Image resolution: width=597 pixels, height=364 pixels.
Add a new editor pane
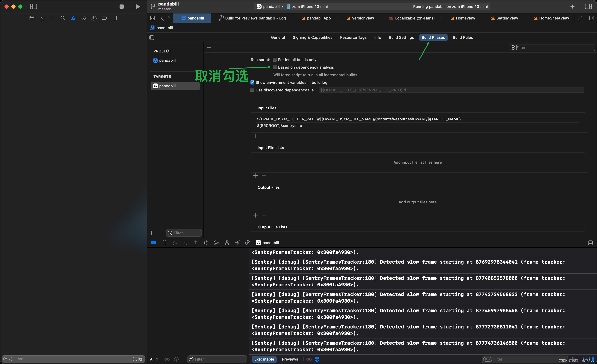pyautogui.click(x=591, y=18)
